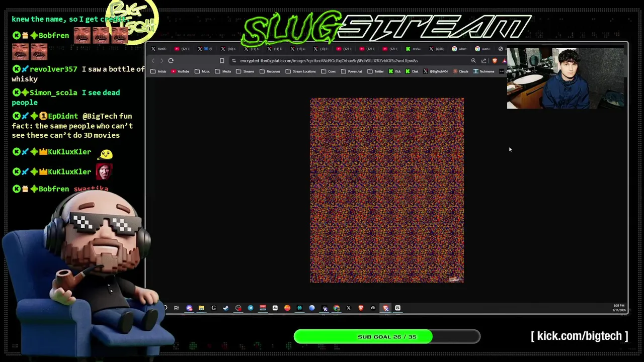Bookmark this page with the bookmark icon
This screenshot has height=362, width=644.
pyautogui.click(x=222, y=61)
